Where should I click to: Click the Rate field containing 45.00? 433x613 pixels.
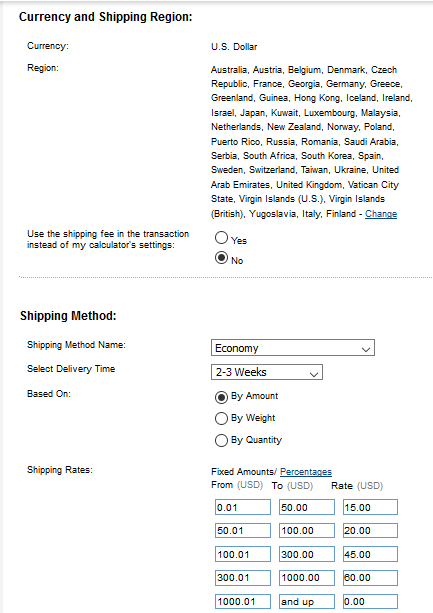[x=370, y=554]
